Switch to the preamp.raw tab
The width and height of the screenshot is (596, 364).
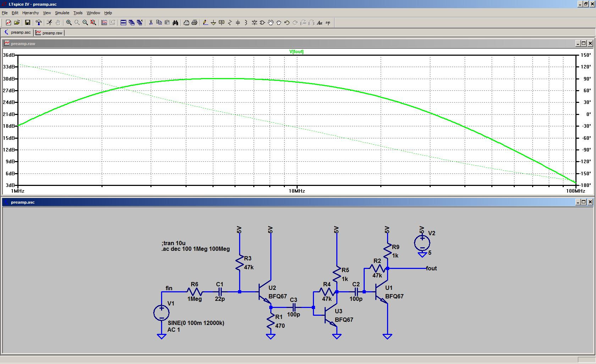click(x=49, y=33)
